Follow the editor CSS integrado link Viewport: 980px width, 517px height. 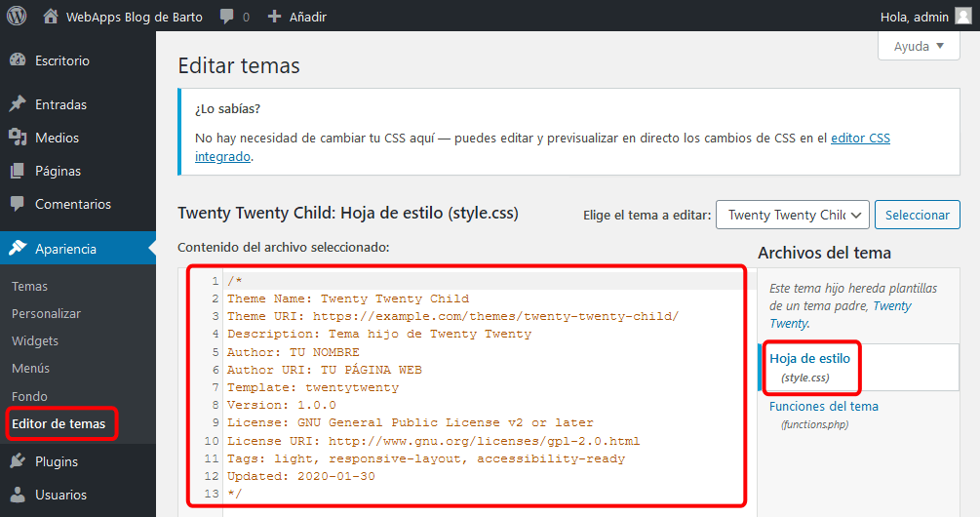860,138
